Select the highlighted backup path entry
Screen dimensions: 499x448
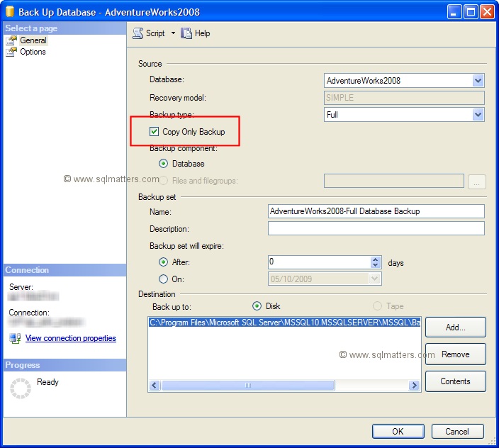(284, 323)
